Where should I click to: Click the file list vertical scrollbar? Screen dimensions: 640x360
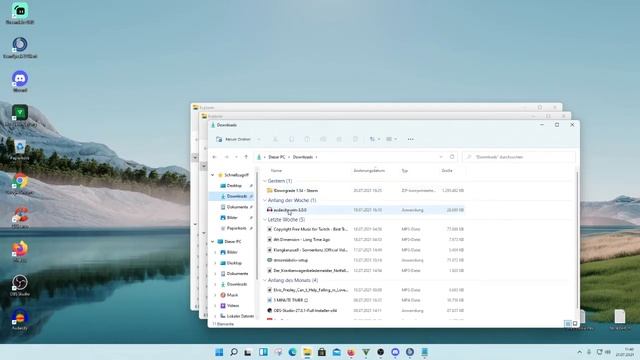click(577, 241)
